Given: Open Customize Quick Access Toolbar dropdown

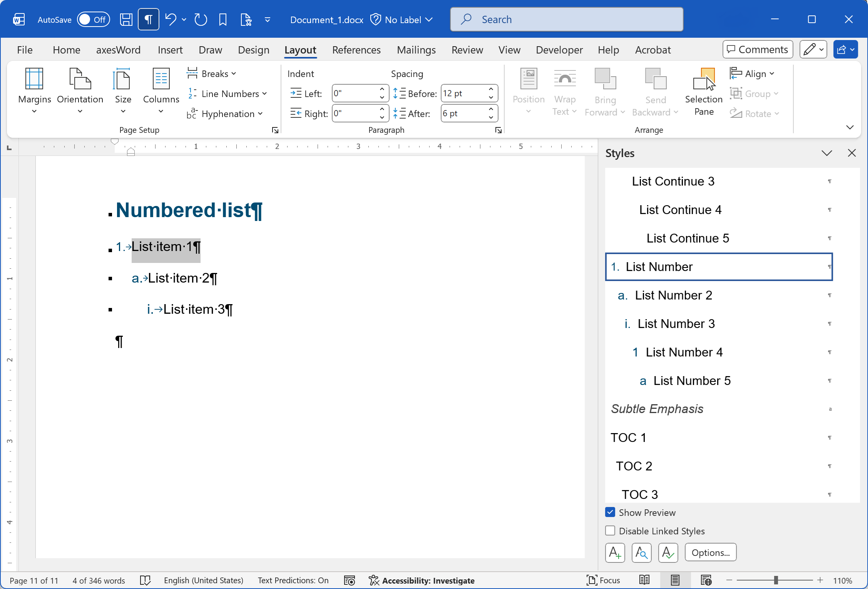Looking at the screenshot, I should click(268, 20).
